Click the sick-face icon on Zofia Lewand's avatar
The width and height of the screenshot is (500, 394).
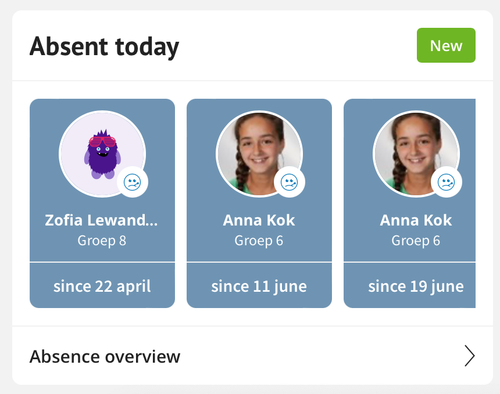pyautogui.click(x=132, y=182)
